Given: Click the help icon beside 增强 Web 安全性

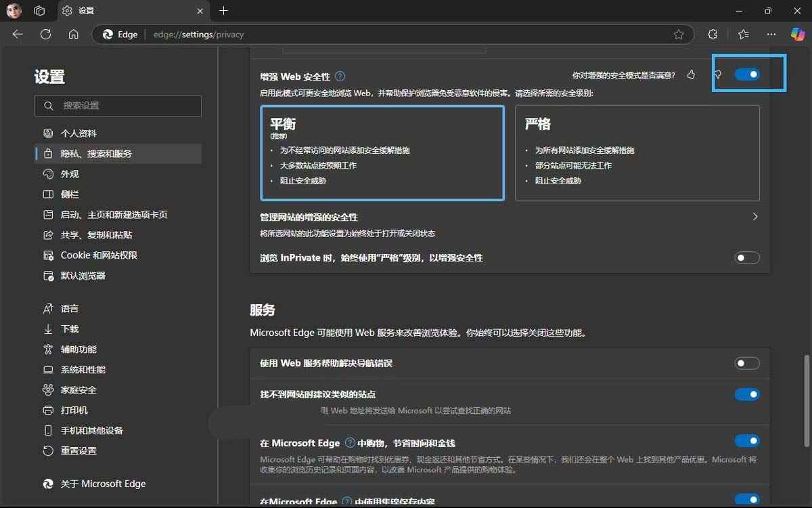Looking at the screenshot, I should [340, 77].
